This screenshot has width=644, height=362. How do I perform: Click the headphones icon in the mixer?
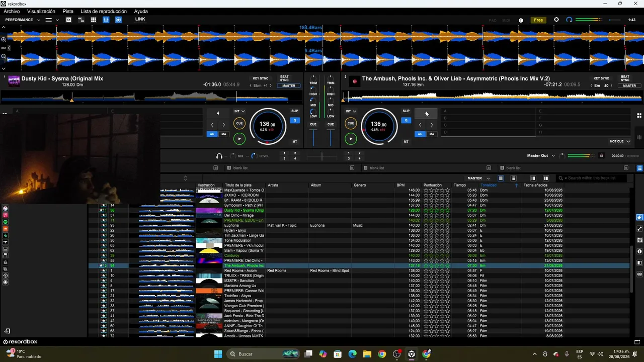click(x=219, y=156)
